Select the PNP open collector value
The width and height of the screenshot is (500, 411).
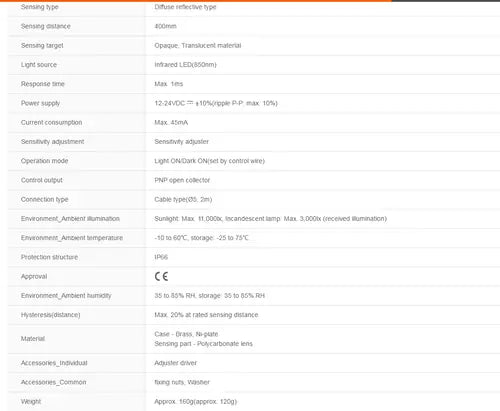tap(182, 180)
